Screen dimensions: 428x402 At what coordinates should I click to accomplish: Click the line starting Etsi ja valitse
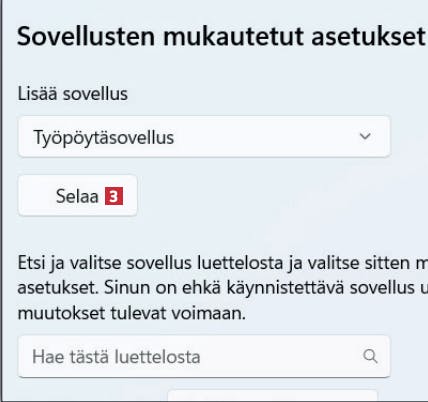pos(223,263)
